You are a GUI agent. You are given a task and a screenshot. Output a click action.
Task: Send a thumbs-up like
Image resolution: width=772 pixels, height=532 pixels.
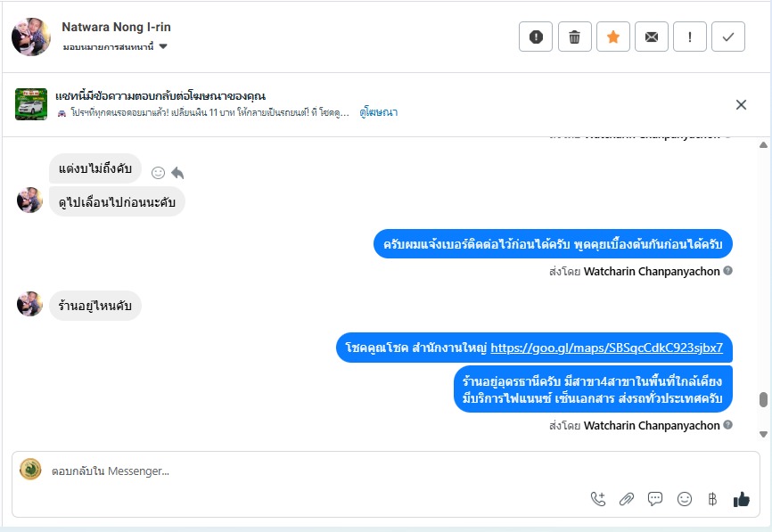tap(741, 499)
